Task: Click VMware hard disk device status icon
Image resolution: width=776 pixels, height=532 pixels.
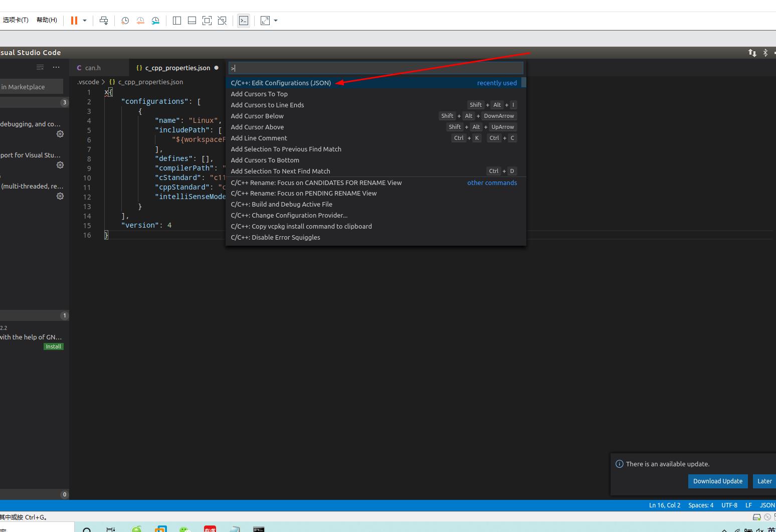Action: [x=757, y=517]
